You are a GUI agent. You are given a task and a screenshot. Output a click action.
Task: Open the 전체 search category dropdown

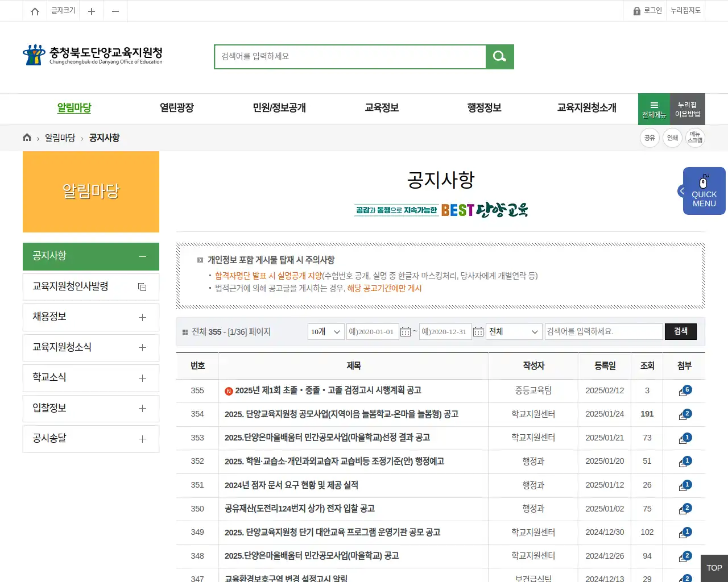514,331
